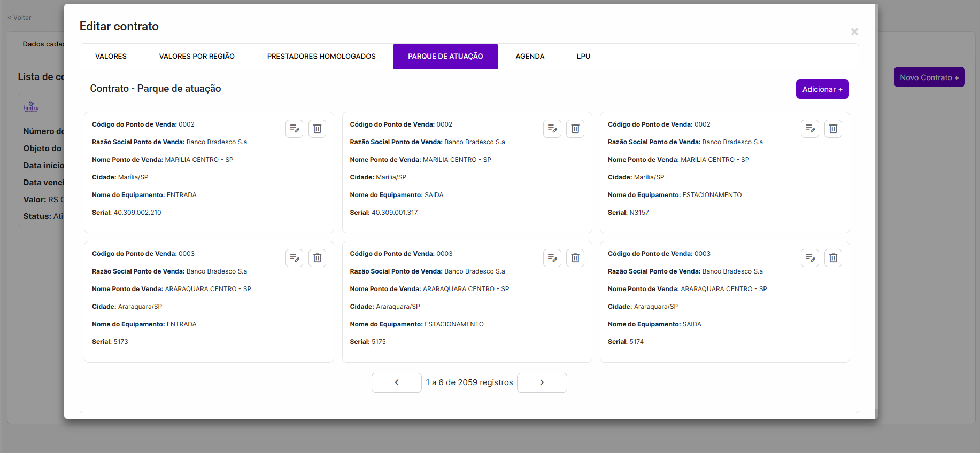Delete the Araraquara SAIDA card serial 5174
This screenshot has width=980, height=453.
(833, 258)
